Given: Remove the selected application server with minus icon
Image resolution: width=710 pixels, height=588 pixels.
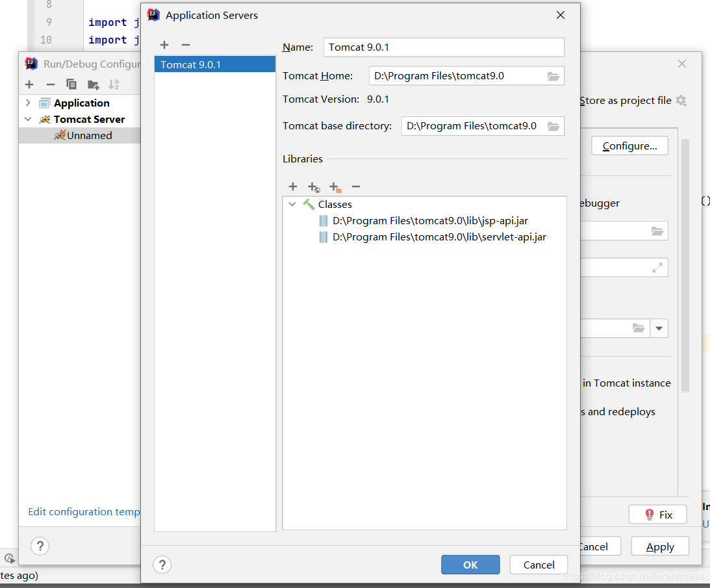Looking at the screenshot, I should 186,45.
